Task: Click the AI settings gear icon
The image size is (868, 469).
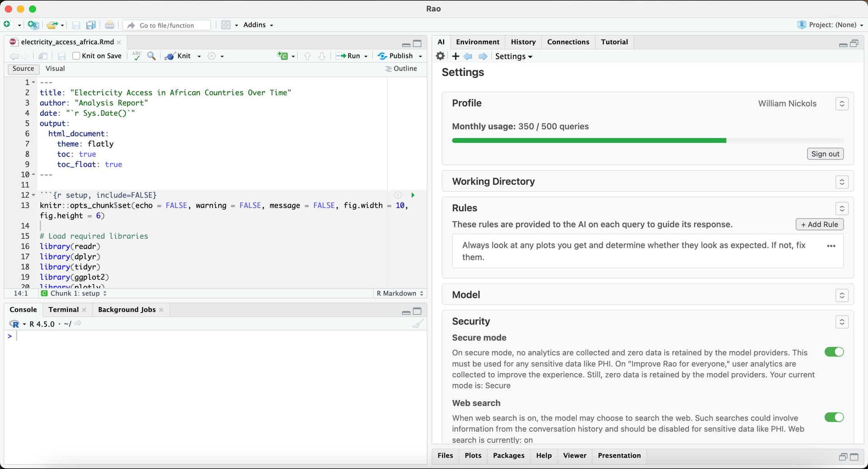Action: click(x=440, y=56)
